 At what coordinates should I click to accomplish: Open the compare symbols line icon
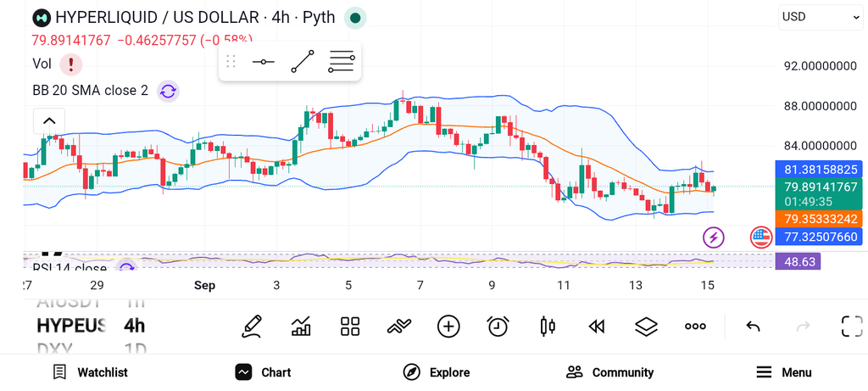pos(399,327)
